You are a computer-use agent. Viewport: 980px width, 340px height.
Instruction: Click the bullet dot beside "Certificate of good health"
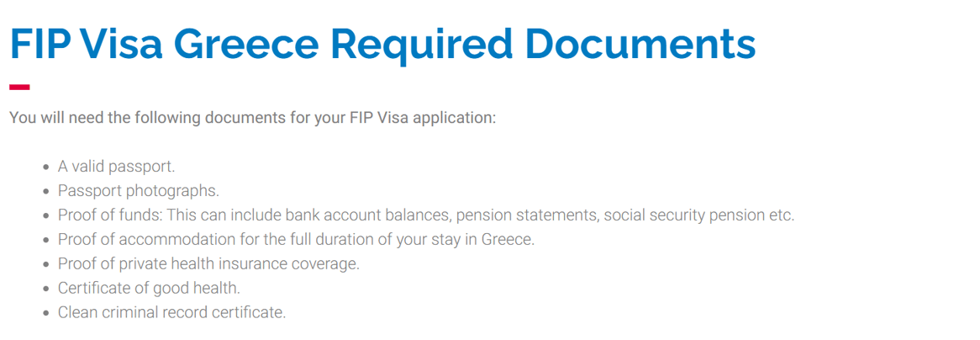[x=45, y=290]
